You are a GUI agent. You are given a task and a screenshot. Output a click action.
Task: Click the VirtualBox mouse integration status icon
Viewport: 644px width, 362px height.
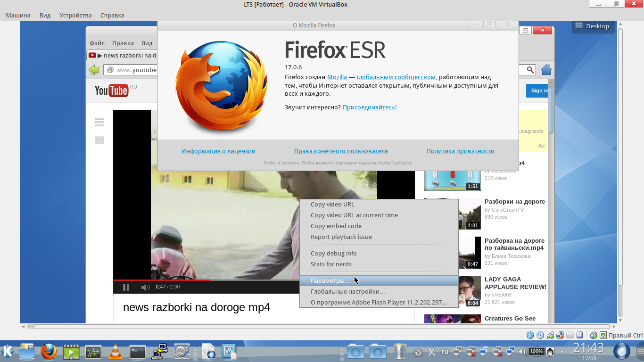point(594,335)
